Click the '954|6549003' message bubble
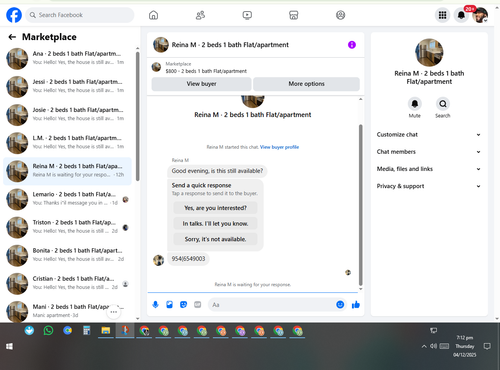The width and height of the screenshot is (500, 370). [188, 259]
